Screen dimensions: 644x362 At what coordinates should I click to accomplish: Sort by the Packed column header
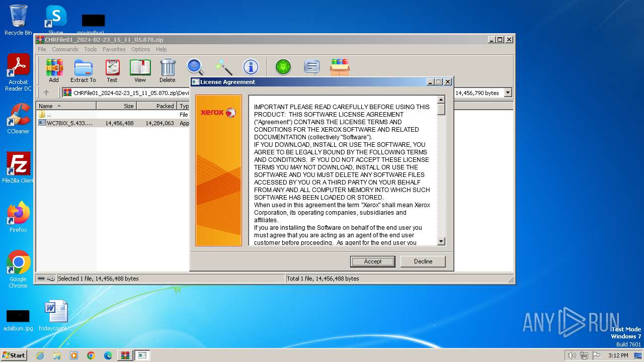(156, 106)
